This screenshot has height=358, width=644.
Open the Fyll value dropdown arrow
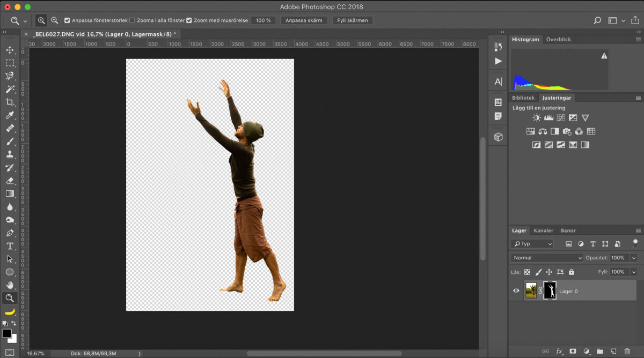click(634, 272)
